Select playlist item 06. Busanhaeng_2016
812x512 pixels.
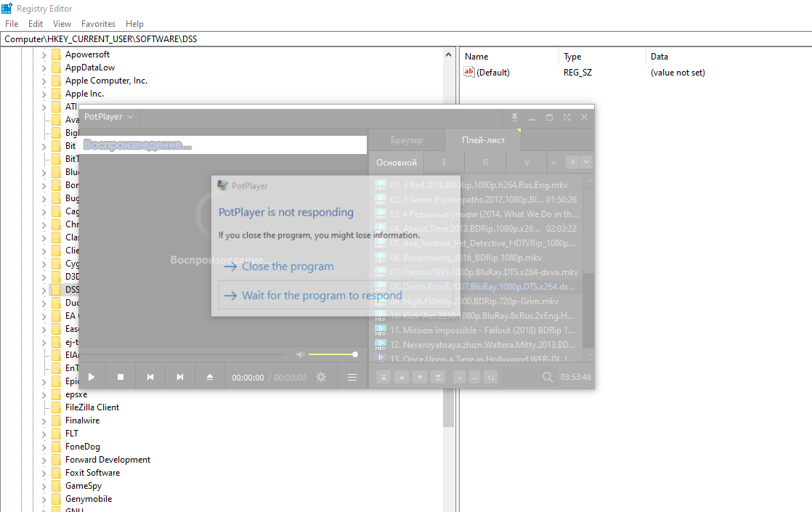click(x=476, y=257)
